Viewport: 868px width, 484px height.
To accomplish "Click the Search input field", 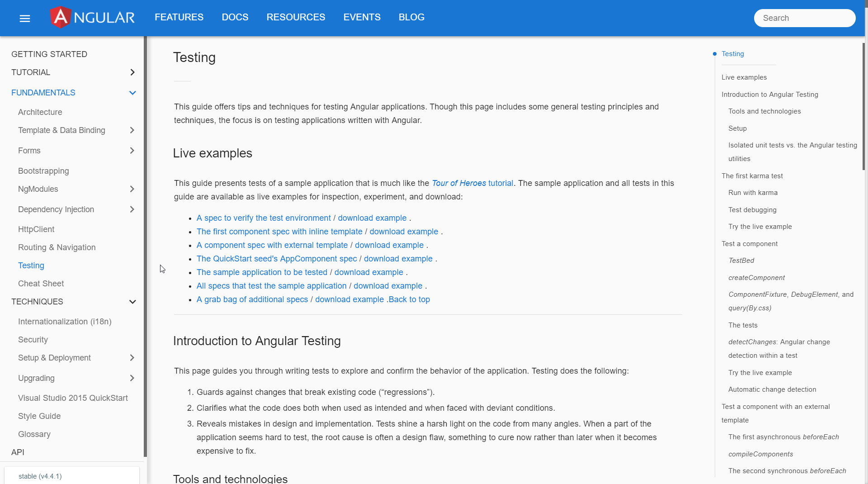I will (x=805, y=18).
